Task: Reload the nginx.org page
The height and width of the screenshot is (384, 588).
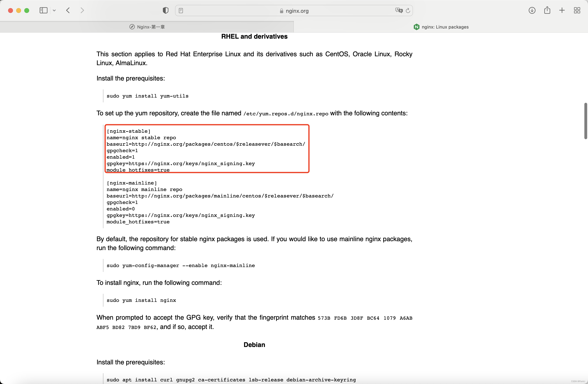Action: [408, 10]
